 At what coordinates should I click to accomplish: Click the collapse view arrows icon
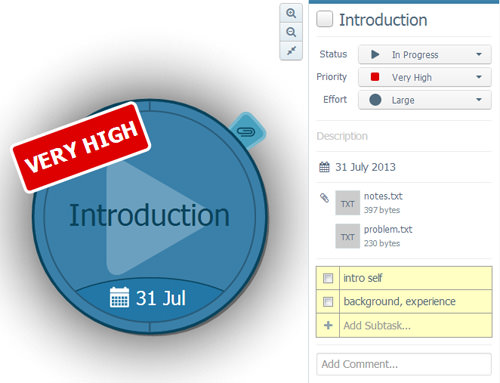tap(291, 51)
